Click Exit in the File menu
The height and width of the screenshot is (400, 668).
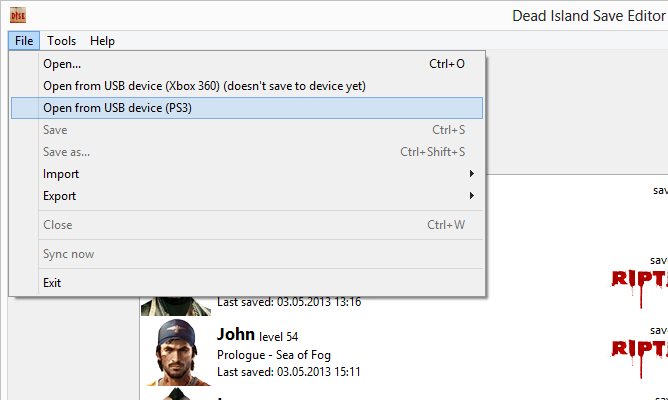click(52, 283)
